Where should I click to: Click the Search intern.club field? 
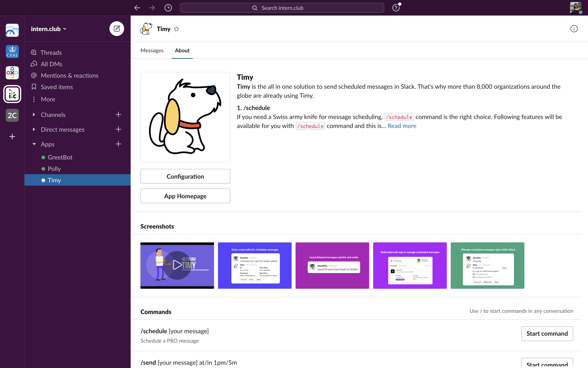point(282,8)
